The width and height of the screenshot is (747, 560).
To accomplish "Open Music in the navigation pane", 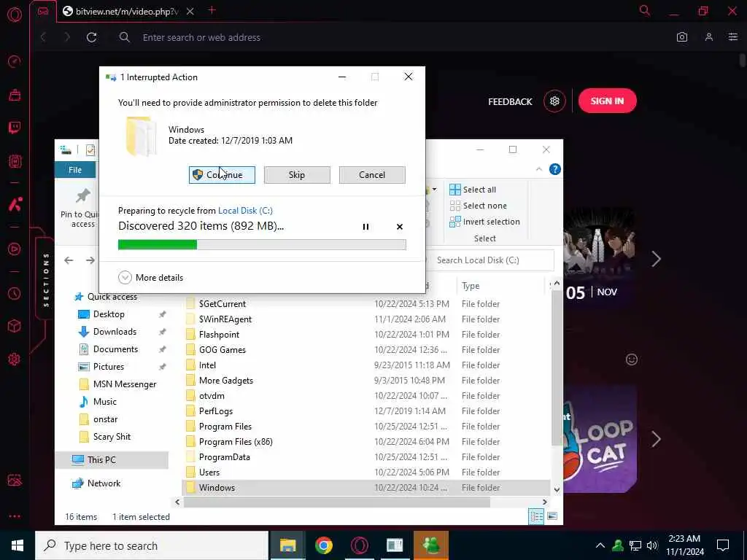I will point(104,402).
